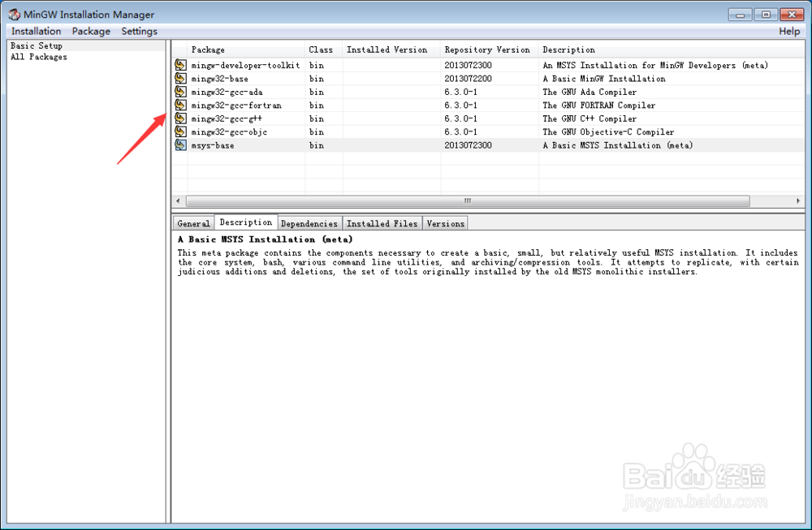Click 'The GNU C++ Compiler' description
This screenshot has width=812, height=530.
pos(590,119)
